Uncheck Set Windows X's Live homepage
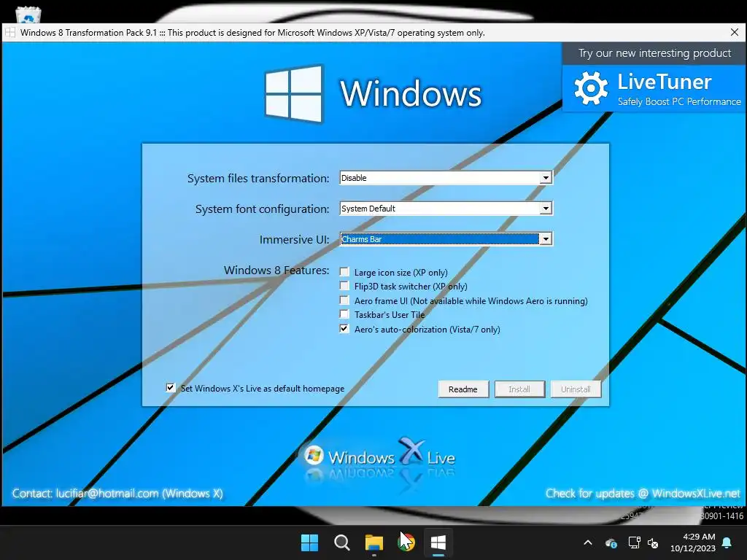 [x=171, y=388]
